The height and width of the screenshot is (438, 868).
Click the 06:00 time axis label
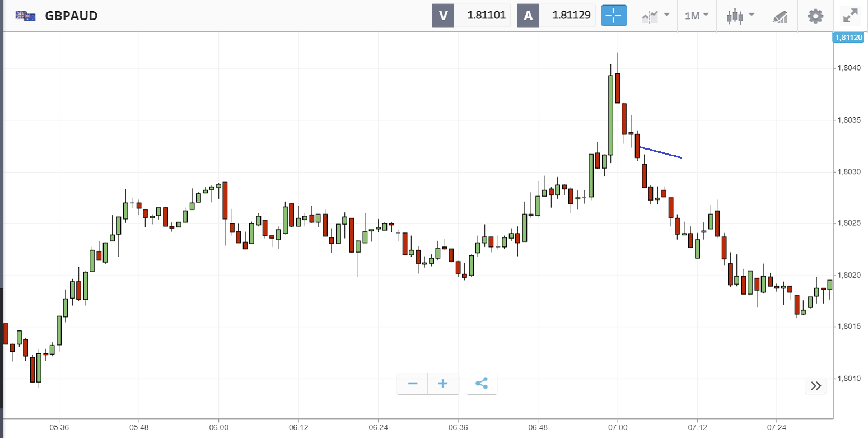click(218, 427)
